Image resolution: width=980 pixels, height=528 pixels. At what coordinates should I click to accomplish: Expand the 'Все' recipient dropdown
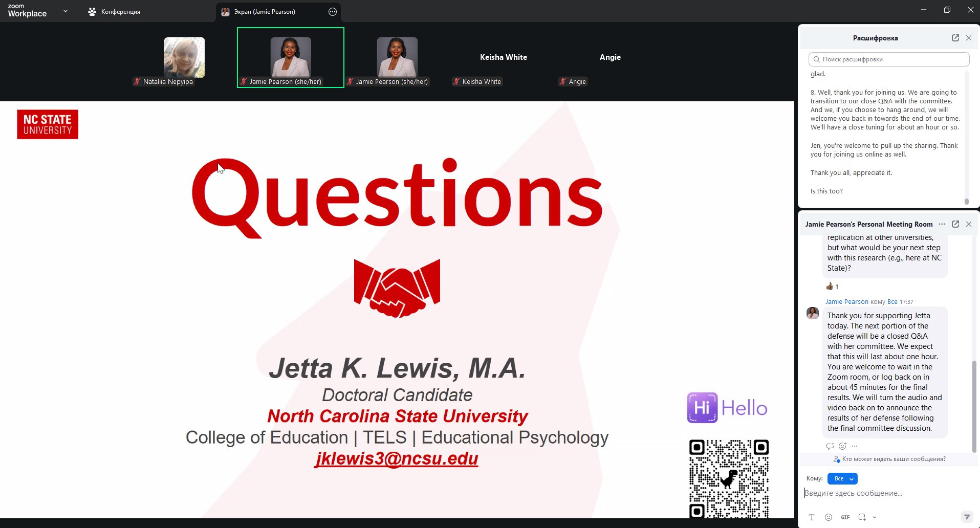(842, 479)
